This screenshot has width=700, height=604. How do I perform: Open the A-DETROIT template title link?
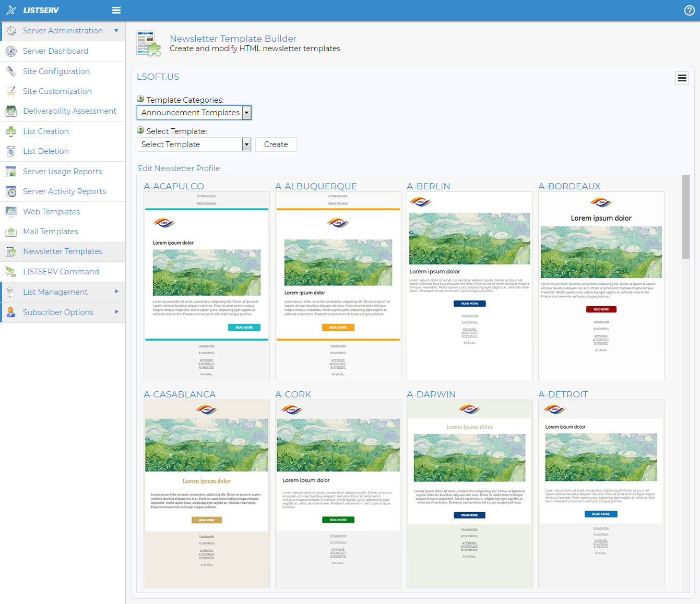(563, 394)
